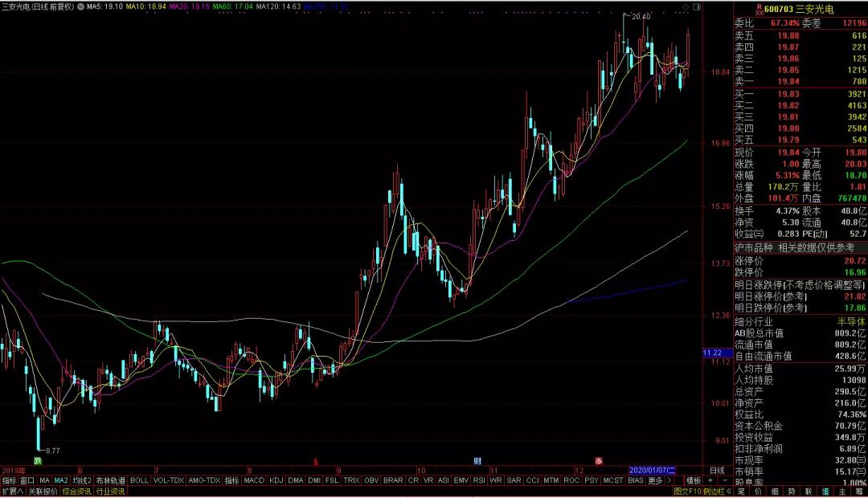
Task: Click the red $ dividend marker
Action: [x=316, y=462]
